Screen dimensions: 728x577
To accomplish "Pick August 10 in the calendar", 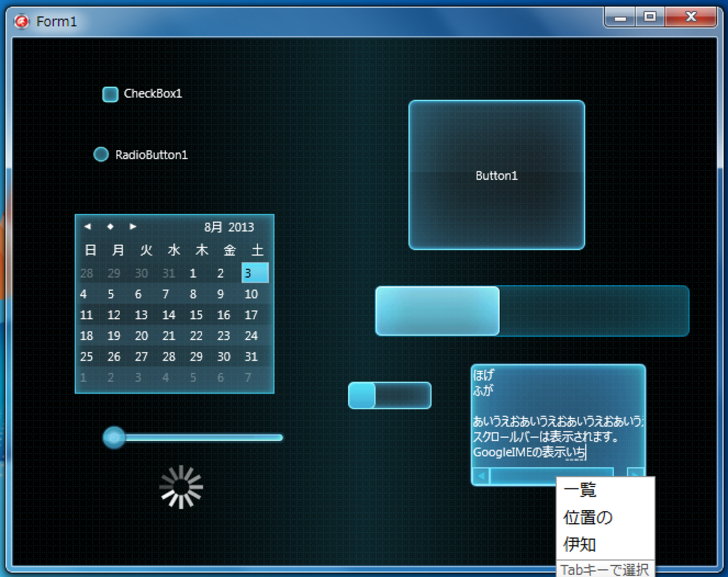I will point(251,294).
